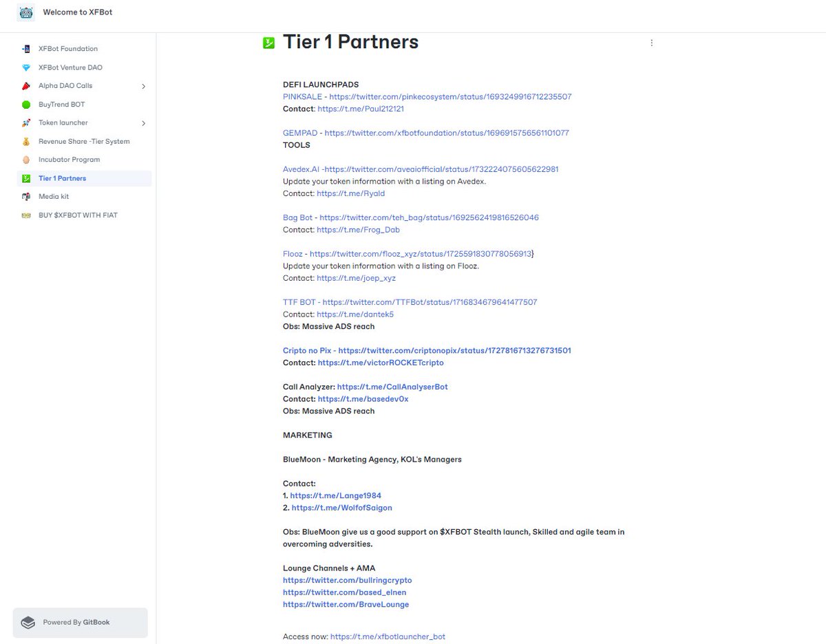This screenshot has width=826, height=644.
Task: Open the t.me/xfbotlauncher_bot access link
Action: tap(388, 636)
